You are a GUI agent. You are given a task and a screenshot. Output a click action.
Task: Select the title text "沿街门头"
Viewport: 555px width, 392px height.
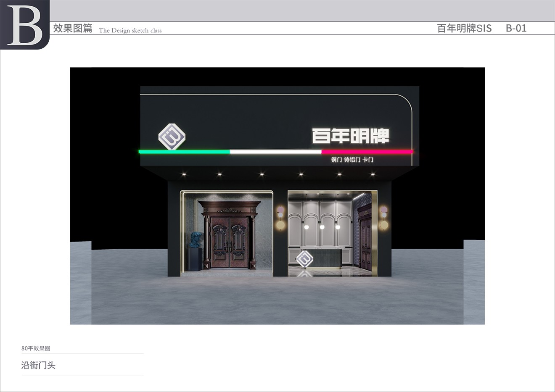[x=38, y=365]
